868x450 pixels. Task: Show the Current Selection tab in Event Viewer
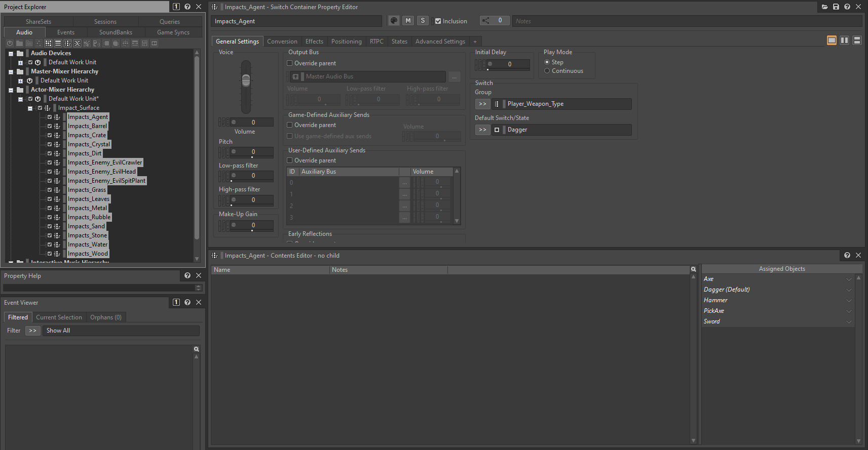[x=59, y=317]
